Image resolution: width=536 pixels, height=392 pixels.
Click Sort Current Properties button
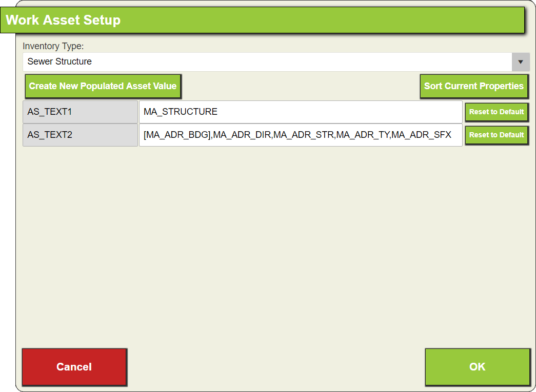click(x=474, y=86)
